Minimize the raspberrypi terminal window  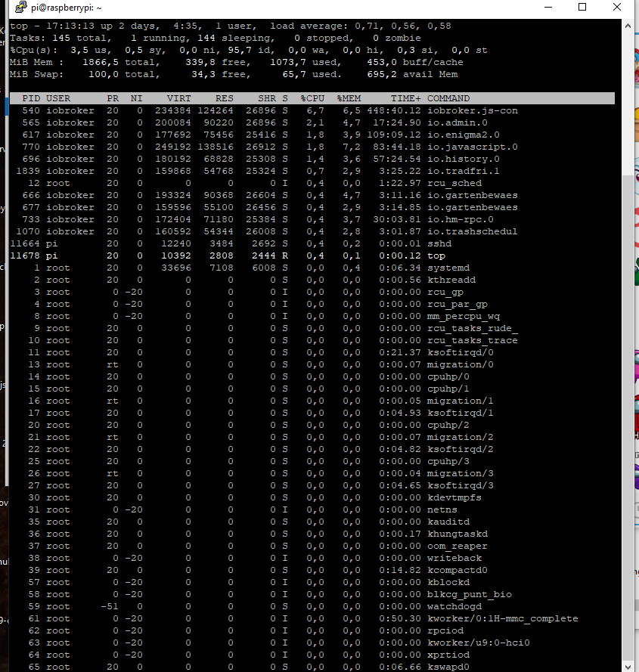tap(548, 7)
